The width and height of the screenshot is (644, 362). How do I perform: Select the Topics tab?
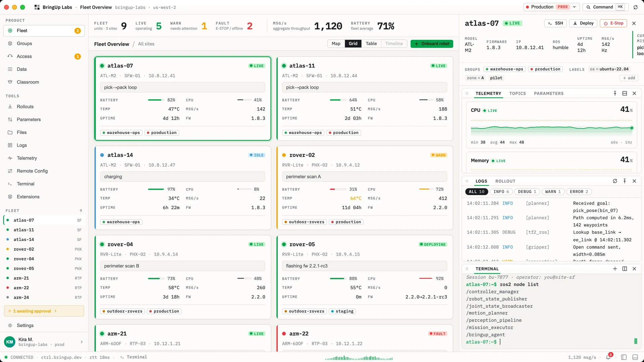tap(517, 94)
